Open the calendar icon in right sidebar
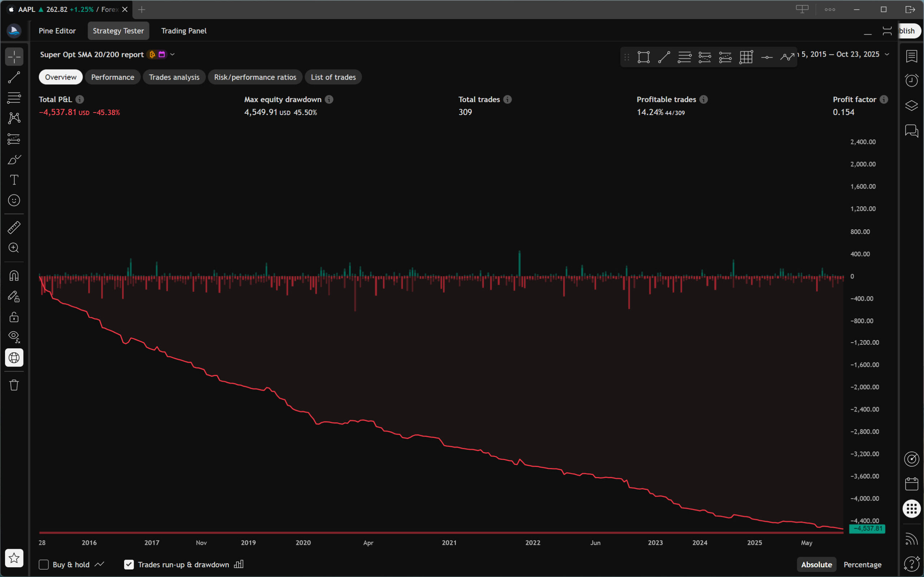 tap(911, 484)
